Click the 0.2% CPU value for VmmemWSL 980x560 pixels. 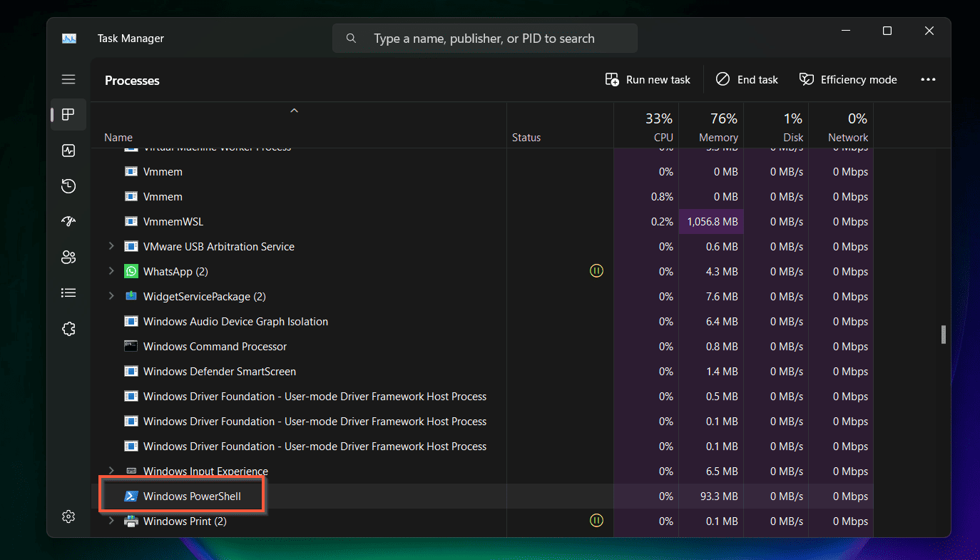662,222
